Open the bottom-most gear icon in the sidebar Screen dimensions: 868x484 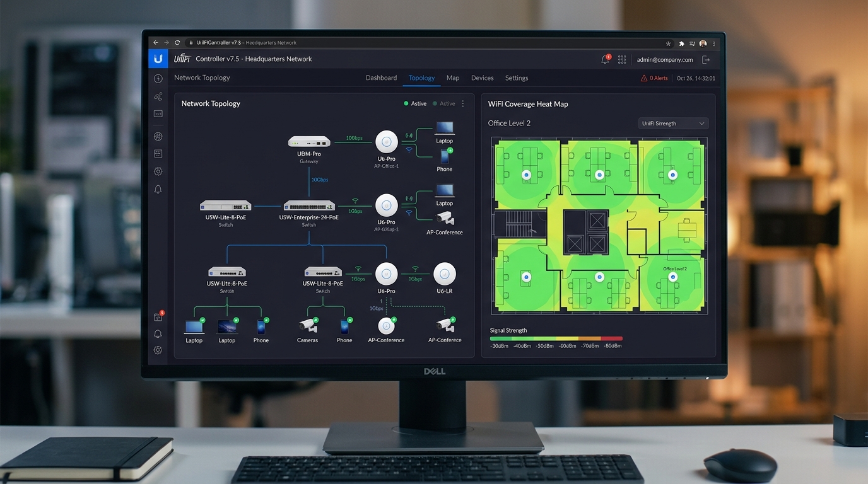158,350
